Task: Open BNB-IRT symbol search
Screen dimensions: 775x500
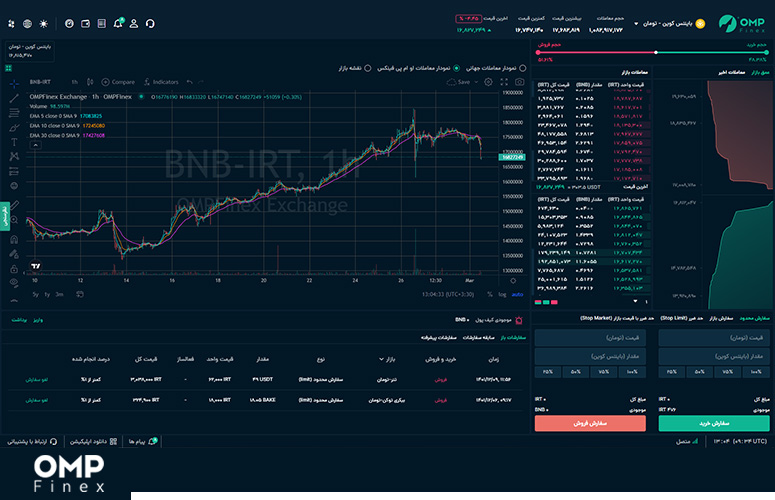Action: tap(40, 82)
